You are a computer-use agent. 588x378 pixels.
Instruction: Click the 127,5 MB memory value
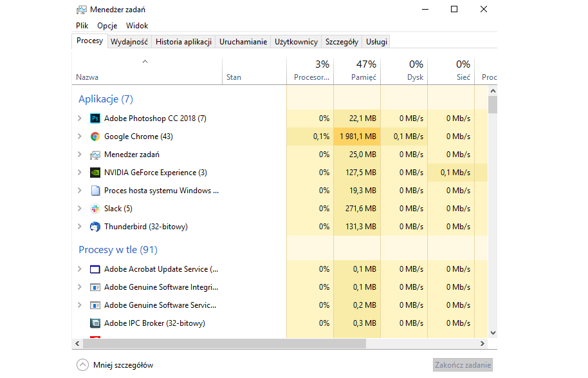[361, 173]
